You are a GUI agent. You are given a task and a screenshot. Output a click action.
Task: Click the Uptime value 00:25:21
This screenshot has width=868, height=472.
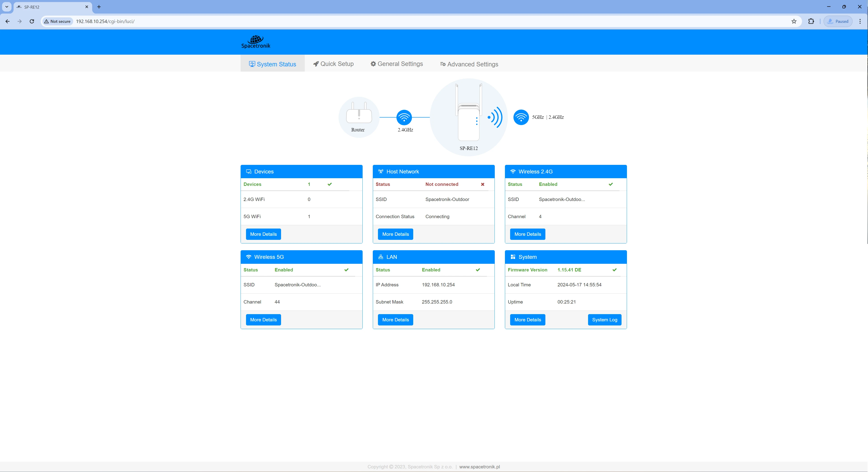(x=566, y=302)
